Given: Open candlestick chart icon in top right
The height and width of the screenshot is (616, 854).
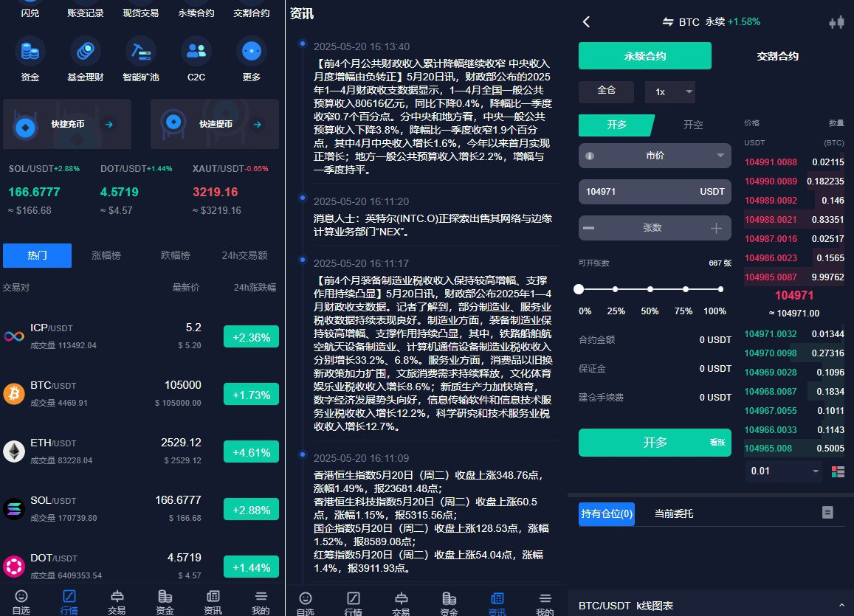Looking at the screenshot, I should [x=836, y=22].
